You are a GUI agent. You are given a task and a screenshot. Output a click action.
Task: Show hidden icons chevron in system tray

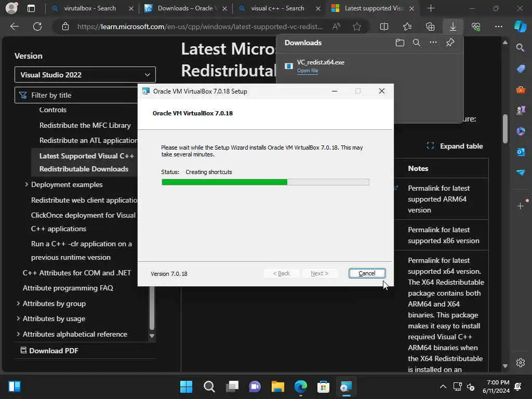tap(443, 387)
